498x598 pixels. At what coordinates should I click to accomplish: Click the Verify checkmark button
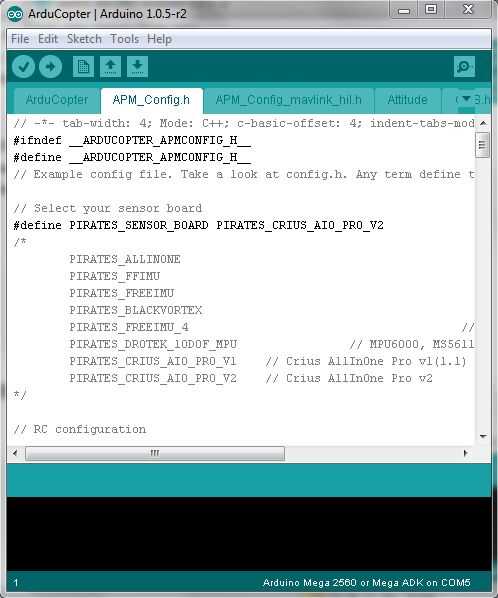[x=24, y=67]
